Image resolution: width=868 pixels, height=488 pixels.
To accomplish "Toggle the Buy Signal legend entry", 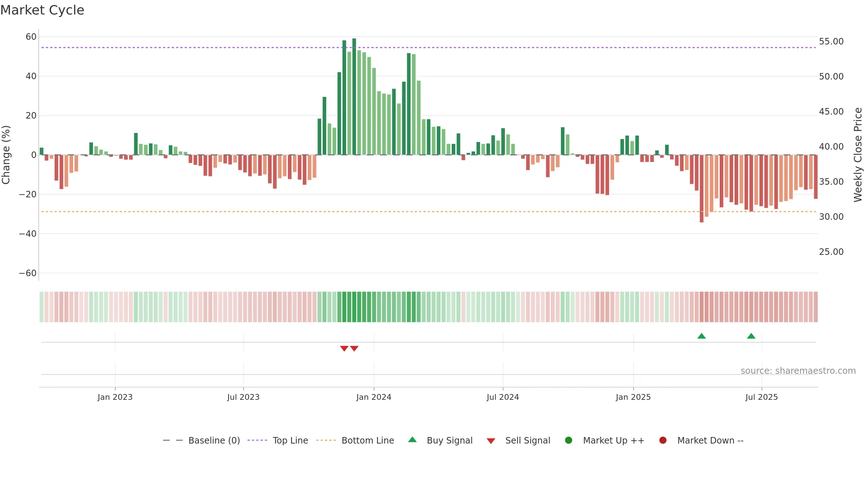I will pos(440,440).
